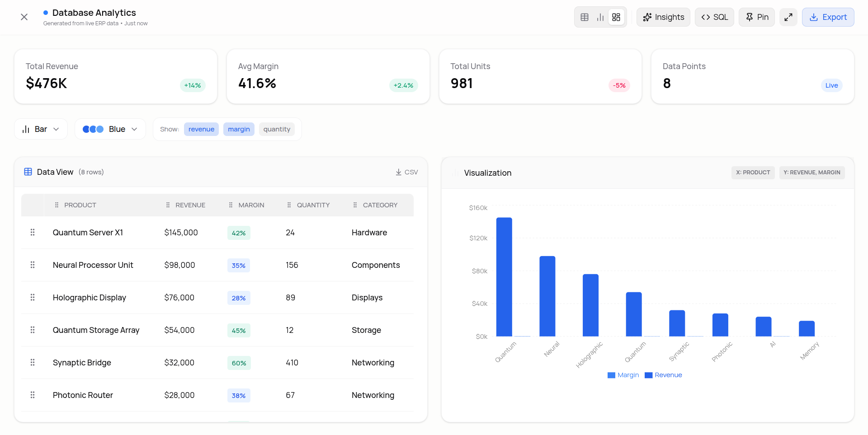
Task: Open the Total Units 981 card
Action: point(540,76)
